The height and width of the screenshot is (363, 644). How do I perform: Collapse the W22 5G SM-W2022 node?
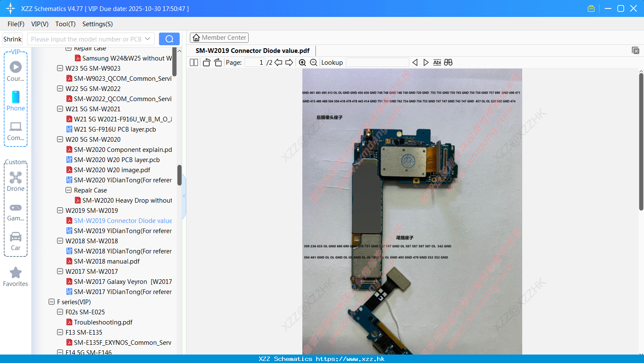[60, 88]
